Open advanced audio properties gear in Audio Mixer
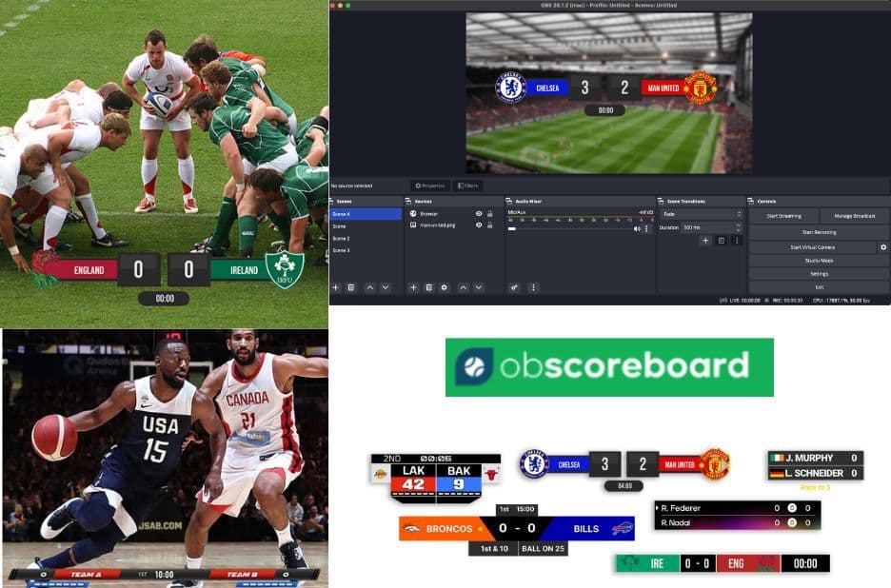 click(514, 288)
